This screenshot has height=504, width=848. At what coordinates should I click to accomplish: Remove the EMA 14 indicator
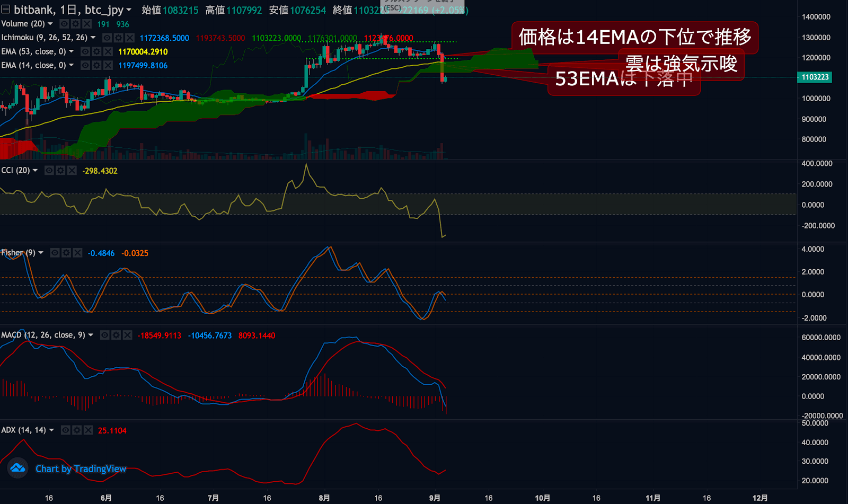point(108,65)
